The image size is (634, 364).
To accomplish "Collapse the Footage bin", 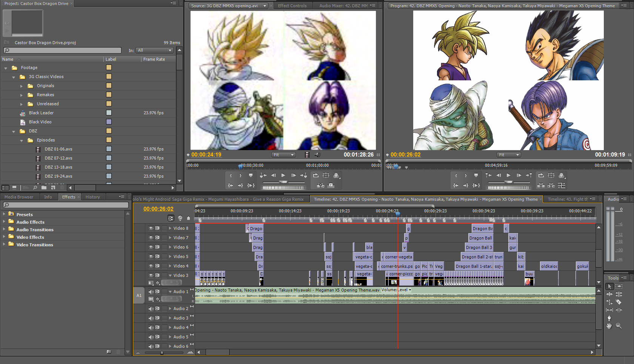I will 6,68.
